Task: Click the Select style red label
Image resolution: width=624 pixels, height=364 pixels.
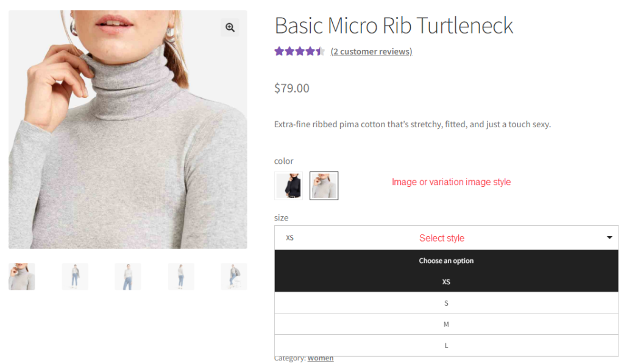Action: click(442, 237)
